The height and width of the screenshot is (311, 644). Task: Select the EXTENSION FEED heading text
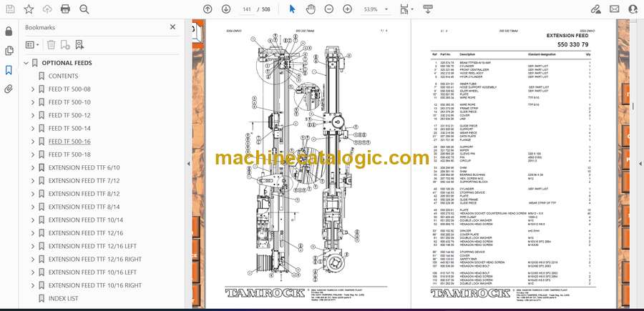(567, 36)
